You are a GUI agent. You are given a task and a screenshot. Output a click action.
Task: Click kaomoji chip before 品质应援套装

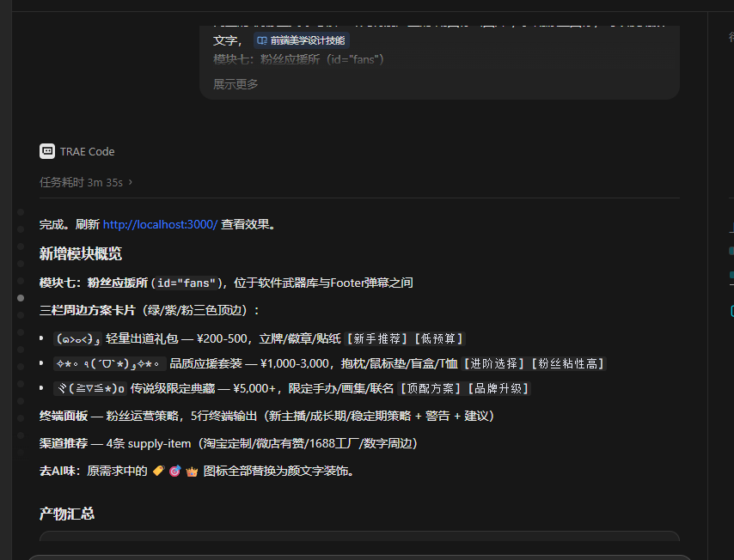point(110,363)
